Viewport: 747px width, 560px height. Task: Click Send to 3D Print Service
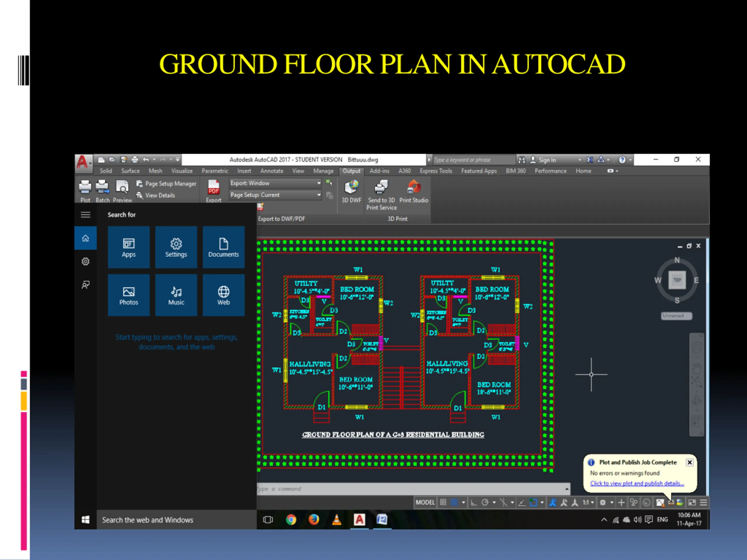[381, 187]
